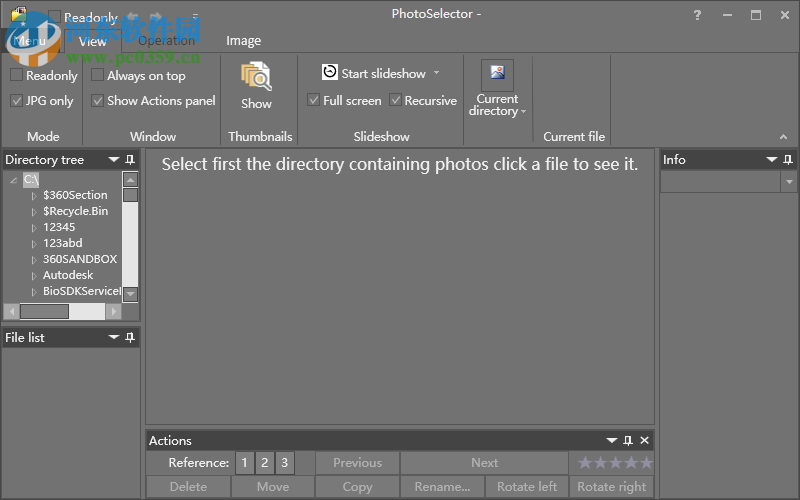800x500 pixels.
Task: Click the Previous button
Action: click(x=357, y=463)
